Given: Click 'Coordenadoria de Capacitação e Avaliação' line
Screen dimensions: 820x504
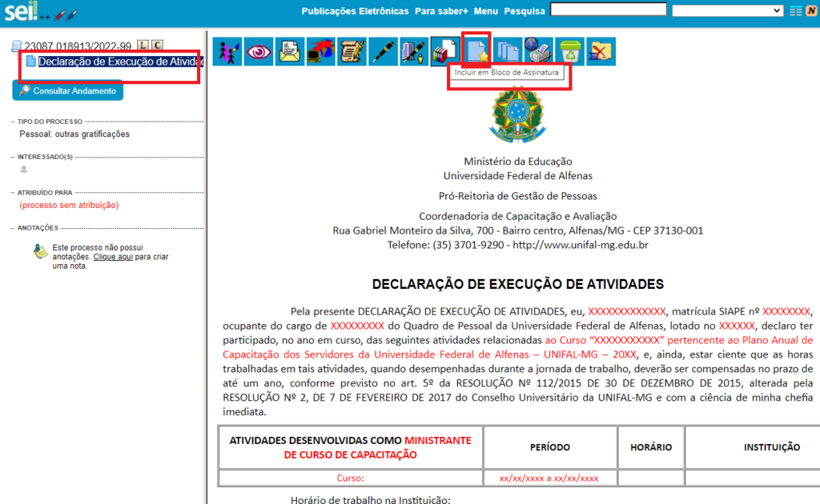Looking at the screenshot, I should coord(518,216).
